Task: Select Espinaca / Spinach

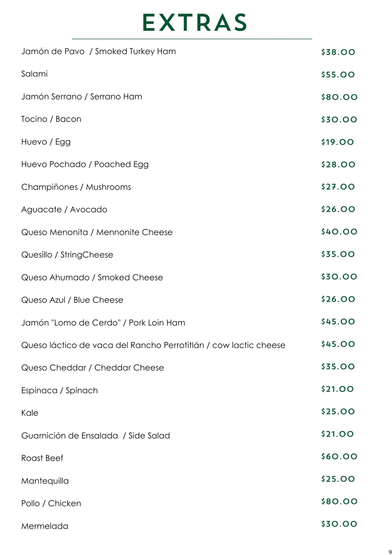Action: point(59,390)
